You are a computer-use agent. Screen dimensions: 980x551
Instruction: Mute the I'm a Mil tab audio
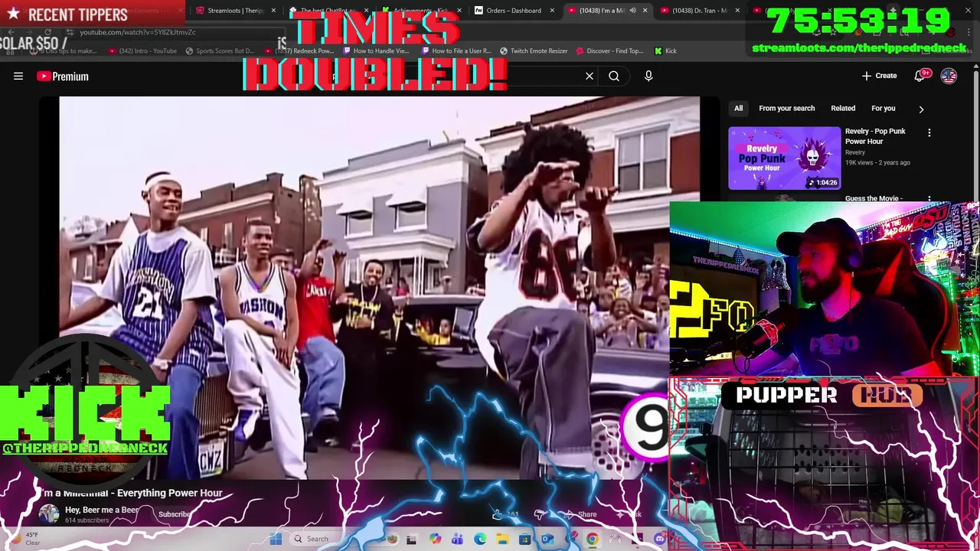(x=632, y=10)
